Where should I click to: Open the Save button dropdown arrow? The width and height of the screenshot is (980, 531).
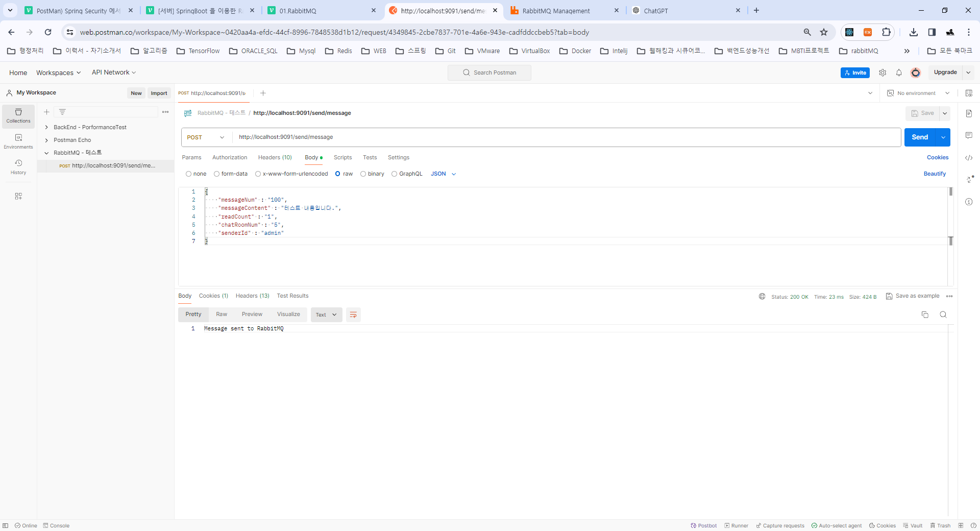click(945, 113)
